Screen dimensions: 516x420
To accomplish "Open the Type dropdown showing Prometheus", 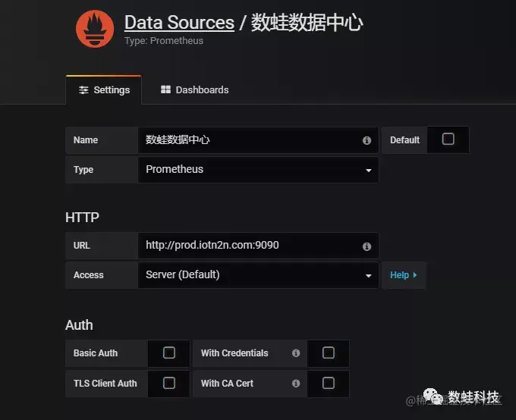I will (x=258, y=170).
